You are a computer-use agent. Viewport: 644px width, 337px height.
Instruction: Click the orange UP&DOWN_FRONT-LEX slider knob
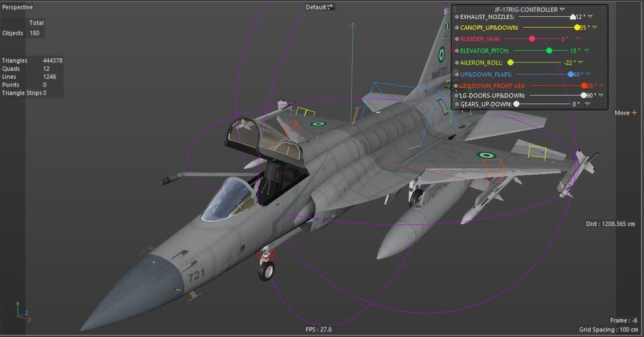coord(584,86)
